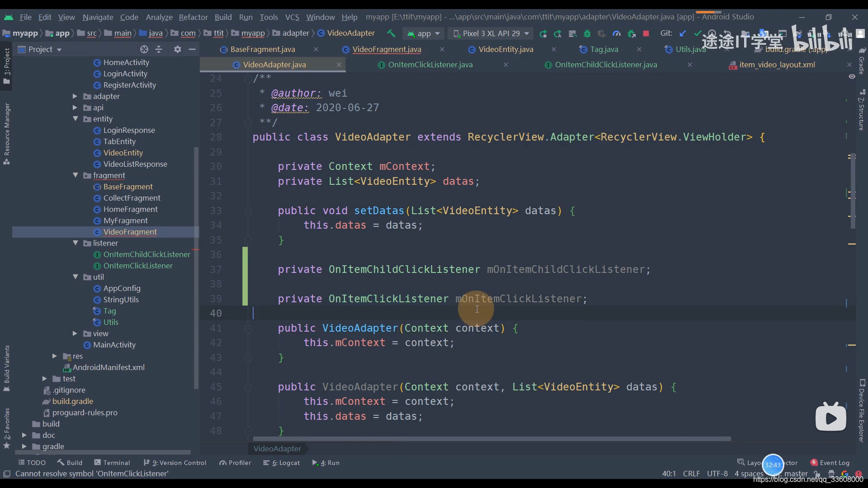
Task: Click the green Debug bug icon
Action: [x=587, y=33]
